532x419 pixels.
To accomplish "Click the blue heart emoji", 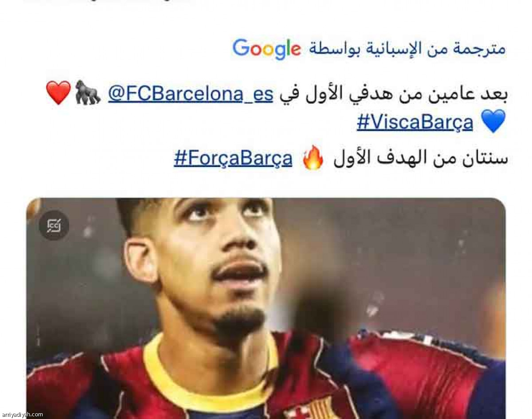I will click(493, 121).
